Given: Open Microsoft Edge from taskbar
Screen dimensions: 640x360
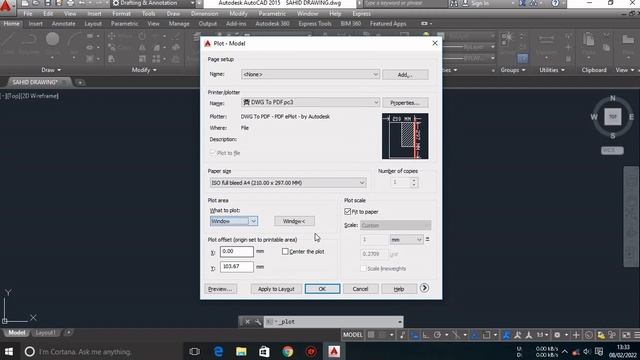Looking at the screenshot, I should tap(218, 351).
